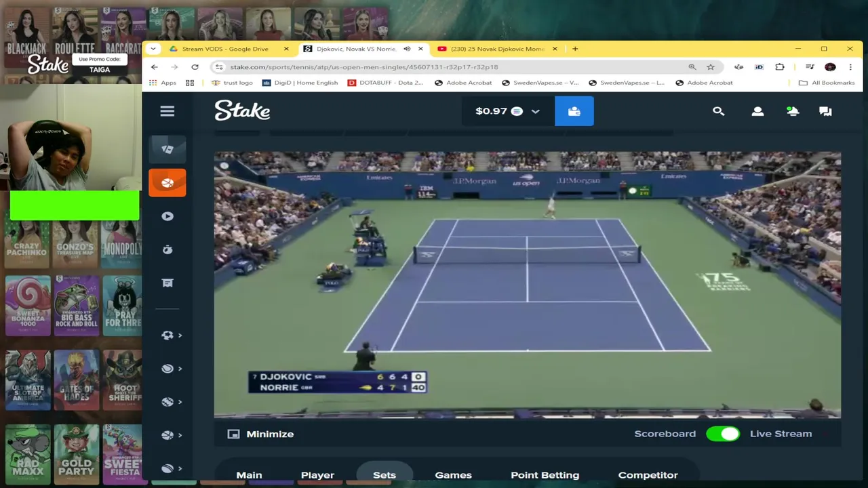The image size is (868, 488).
Task: Click the Live Stream label
Action: (781, 434)
